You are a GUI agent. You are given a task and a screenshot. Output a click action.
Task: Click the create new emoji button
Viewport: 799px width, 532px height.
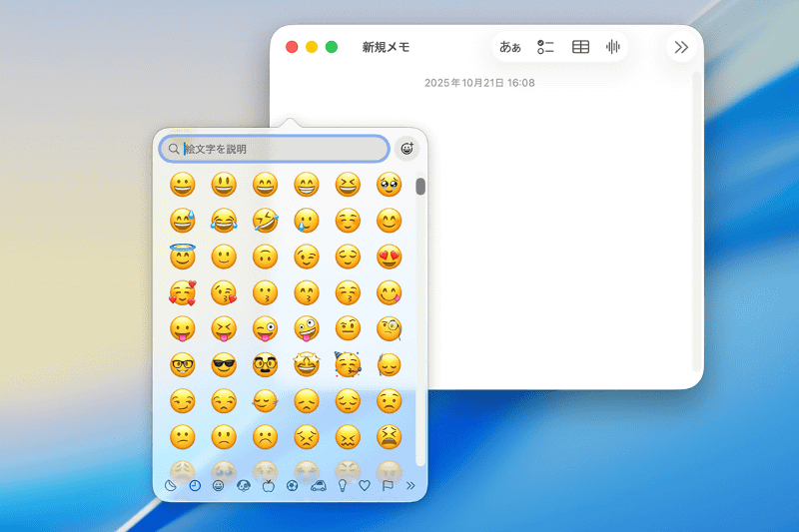tap(406, 149)
